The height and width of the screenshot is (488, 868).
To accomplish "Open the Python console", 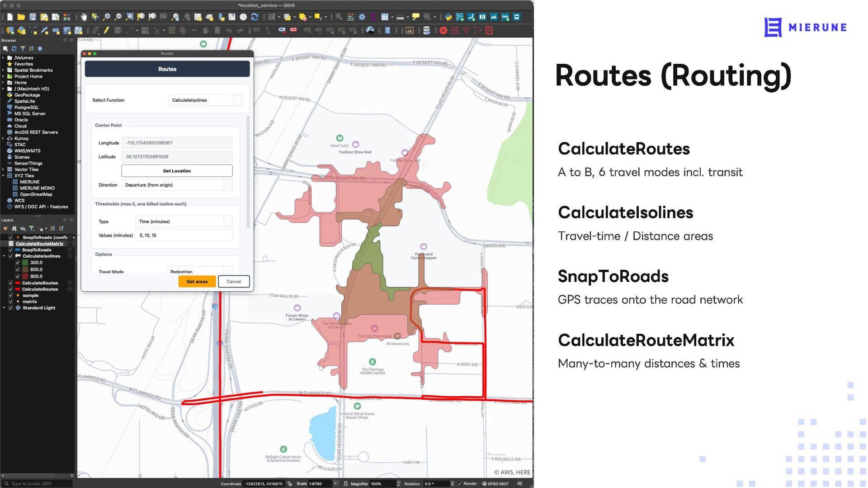I will coord(448,17).
